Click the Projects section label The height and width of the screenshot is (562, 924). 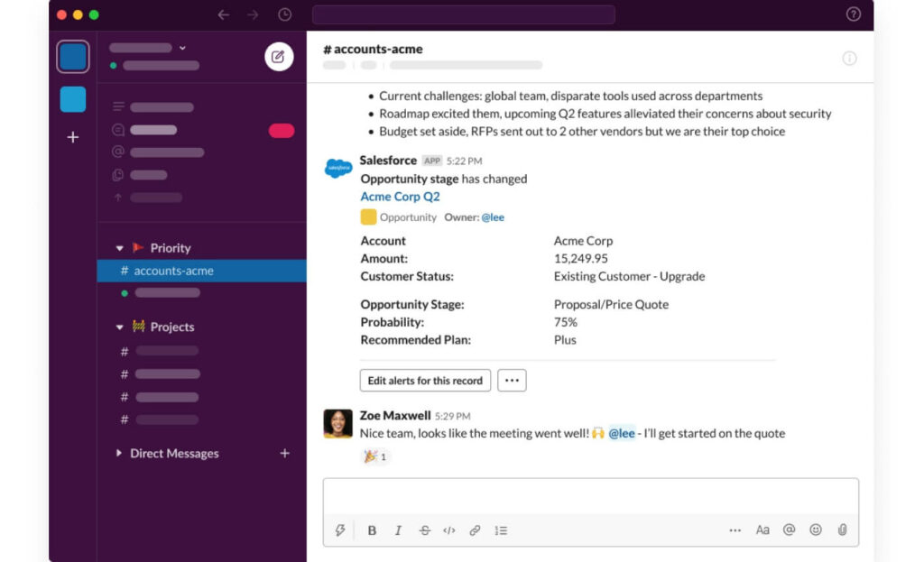(172, 327)
